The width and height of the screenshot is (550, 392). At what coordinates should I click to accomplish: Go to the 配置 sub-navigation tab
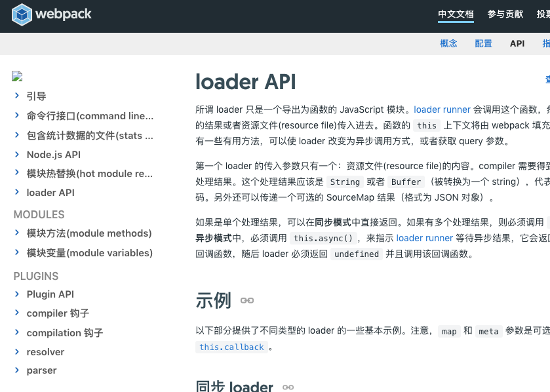[483, 44]
